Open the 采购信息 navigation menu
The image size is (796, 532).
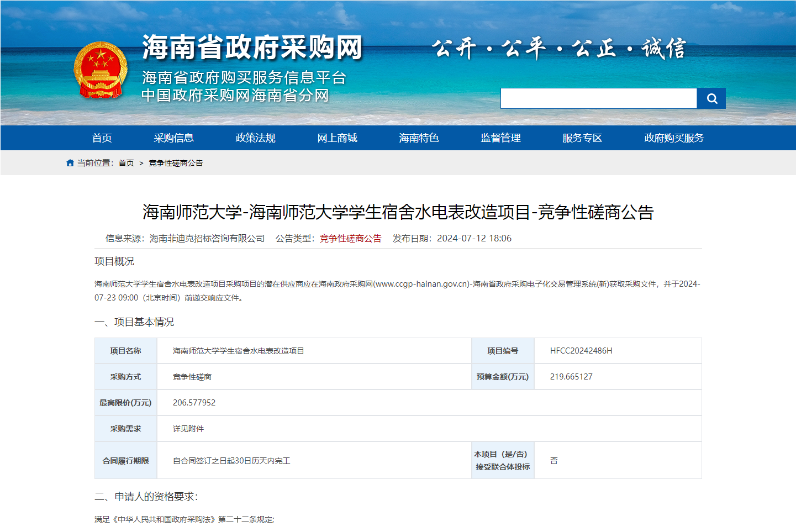tap(173, 138)
